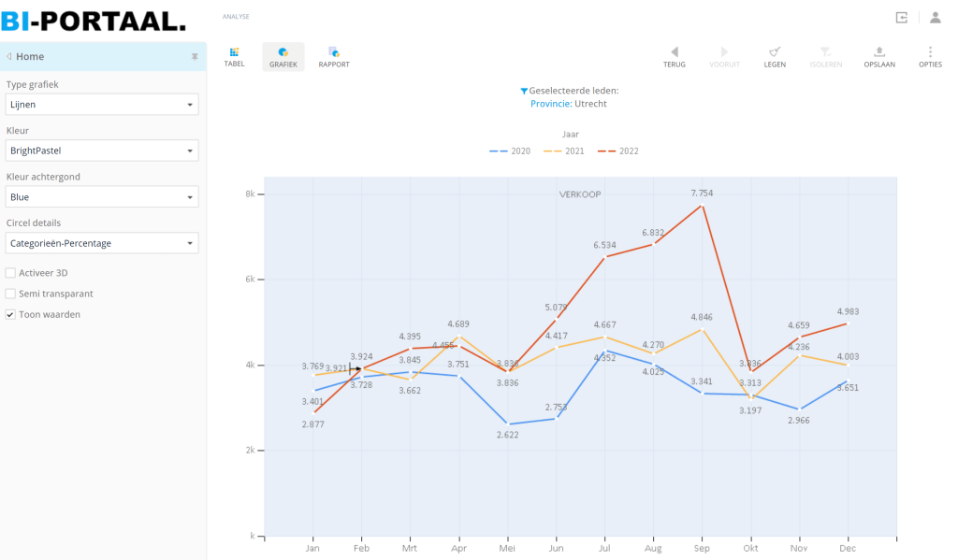Click the Legen clear icon
The image size is (958, 560).
pyautogui.click(x=774, y=52)
